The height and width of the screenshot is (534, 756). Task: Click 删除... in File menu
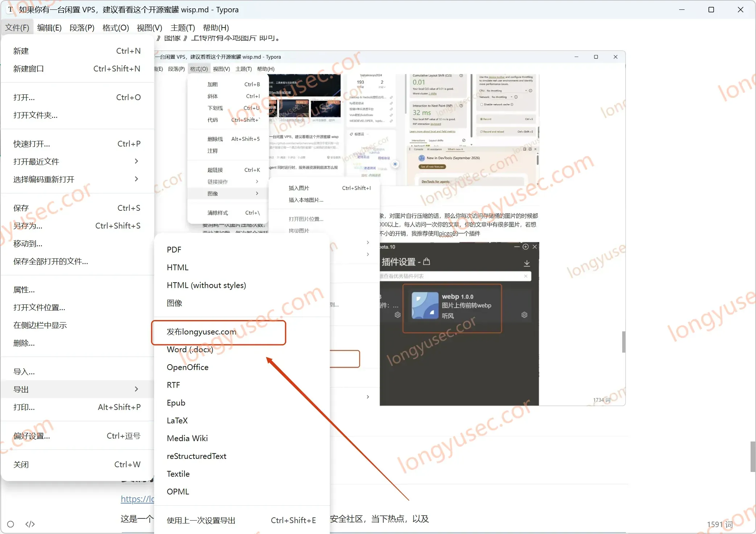(x=77, y=343)
